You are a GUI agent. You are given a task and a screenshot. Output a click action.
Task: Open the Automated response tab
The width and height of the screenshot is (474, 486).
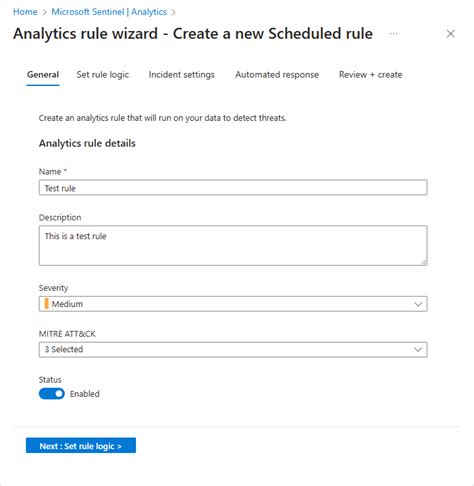click(x=277, y=75)
